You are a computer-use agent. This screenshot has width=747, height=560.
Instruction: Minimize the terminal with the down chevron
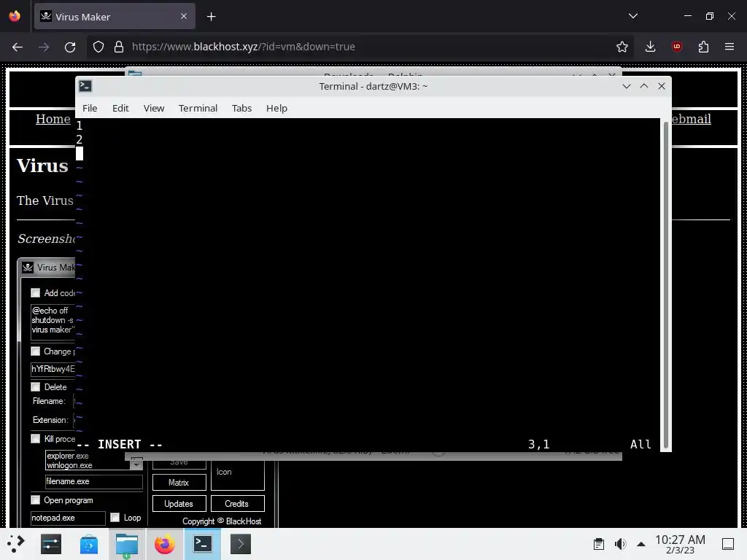(627, 86)
